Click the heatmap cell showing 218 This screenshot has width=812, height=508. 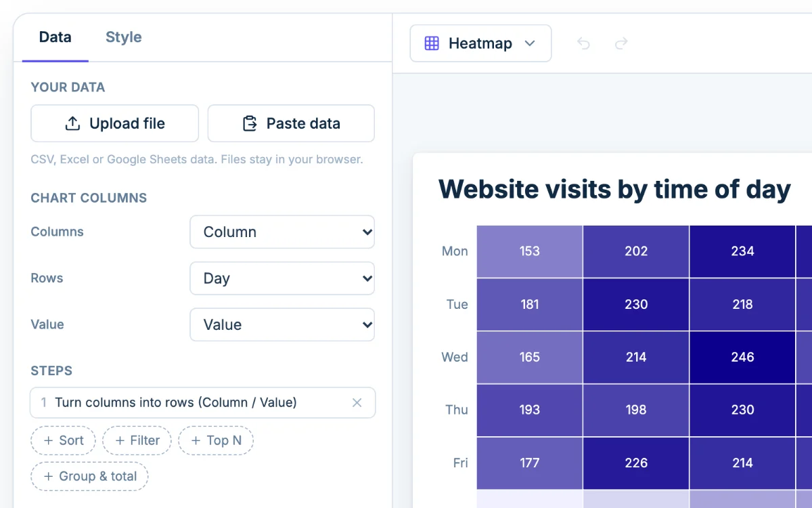tap(743, 304)
